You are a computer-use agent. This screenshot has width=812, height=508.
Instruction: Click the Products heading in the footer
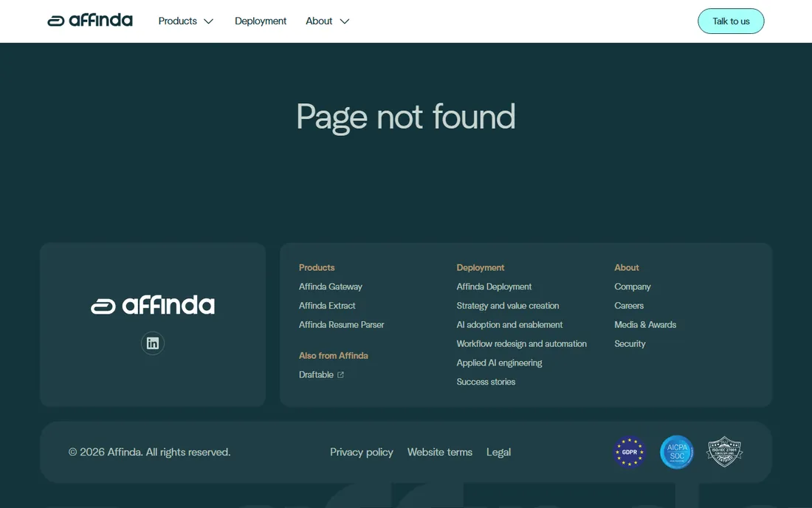[317, 268]
